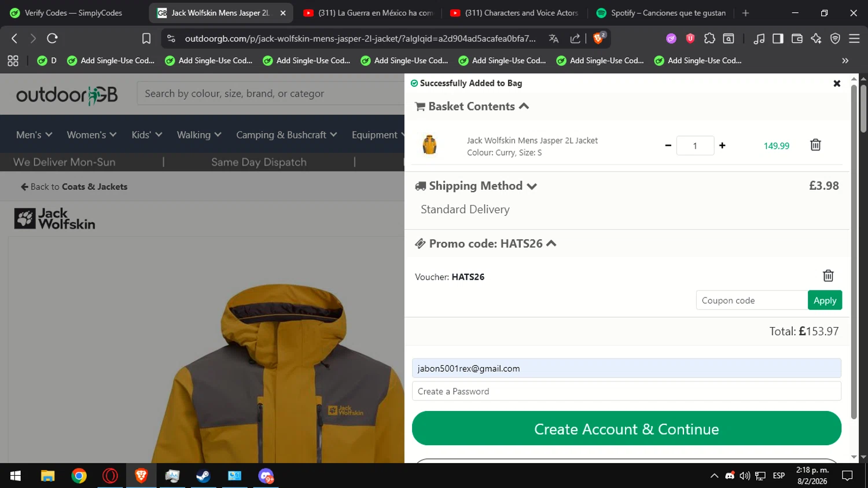The width and height of the screenshot is (868, 488).
Task: Open notification center icon
Action: pos(847,476)
